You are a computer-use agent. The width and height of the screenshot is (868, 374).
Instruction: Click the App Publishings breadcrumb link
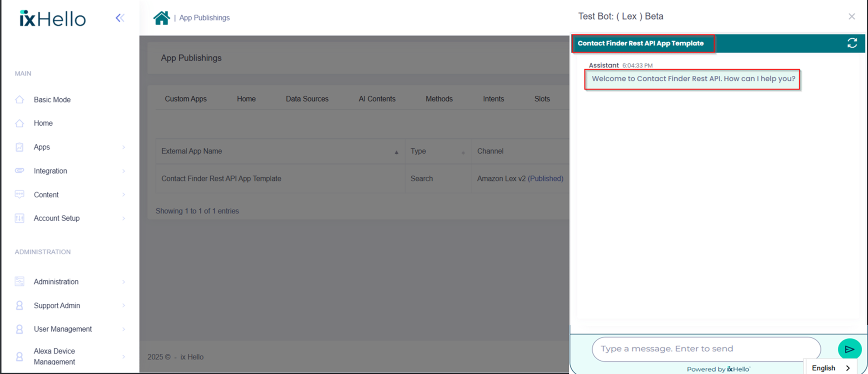coord(204,17)
